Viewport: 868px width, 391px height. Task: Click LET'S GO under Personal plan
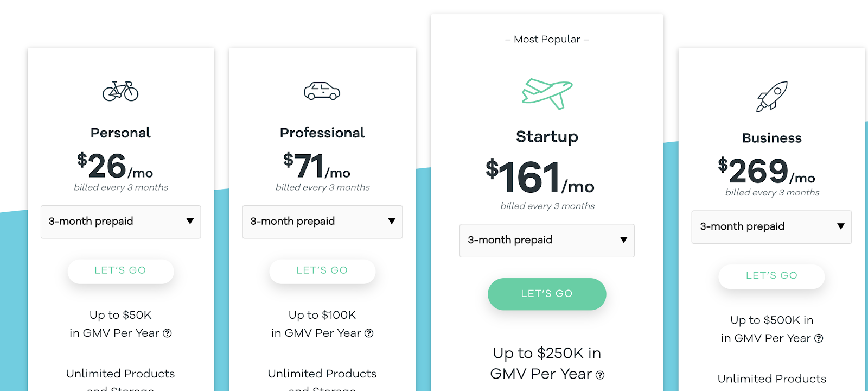click(x=120, y=271)
